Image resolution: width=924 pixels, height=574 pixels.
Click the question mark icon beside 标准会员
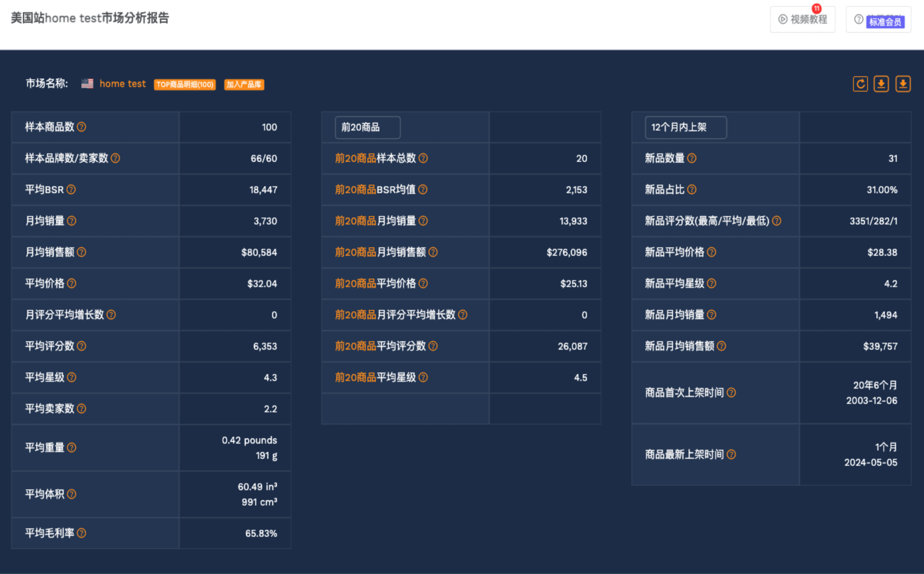click(x=859, y=19)
